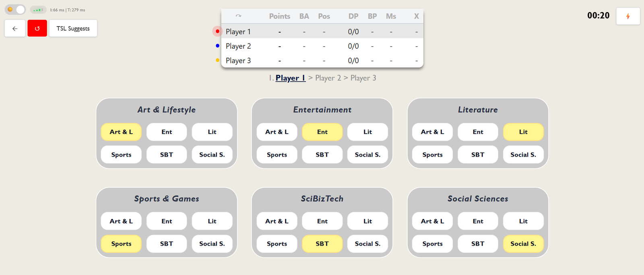Select Ent in Art & Lifestyle card
This screenshot has height=275, width=644.
coord(167,132)
